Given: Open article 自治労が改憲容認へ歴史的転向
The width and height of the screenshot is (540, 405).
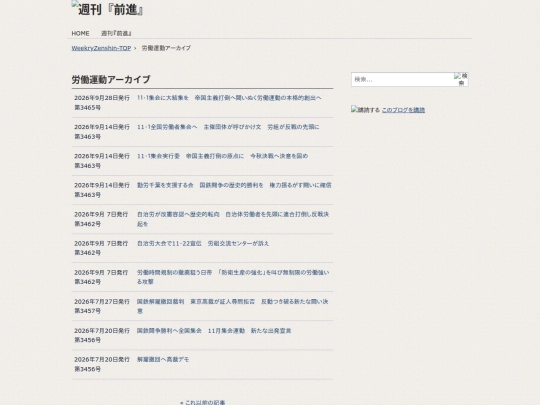Looking at the screenshot, I should point(233,219).
